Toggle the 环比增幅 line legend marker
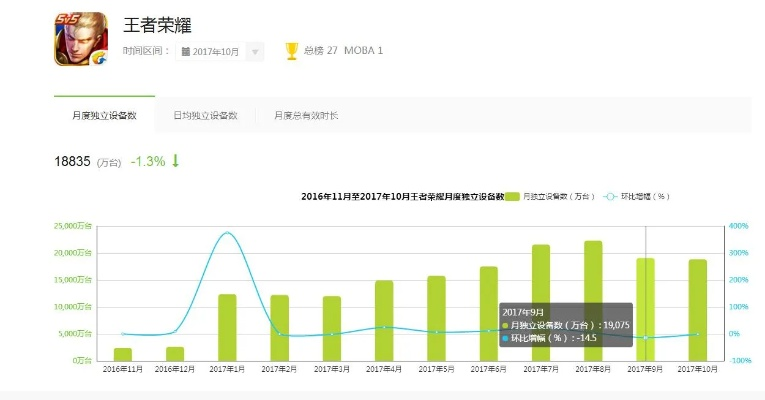Screen dimensions: 765x400 coord(610,197)
